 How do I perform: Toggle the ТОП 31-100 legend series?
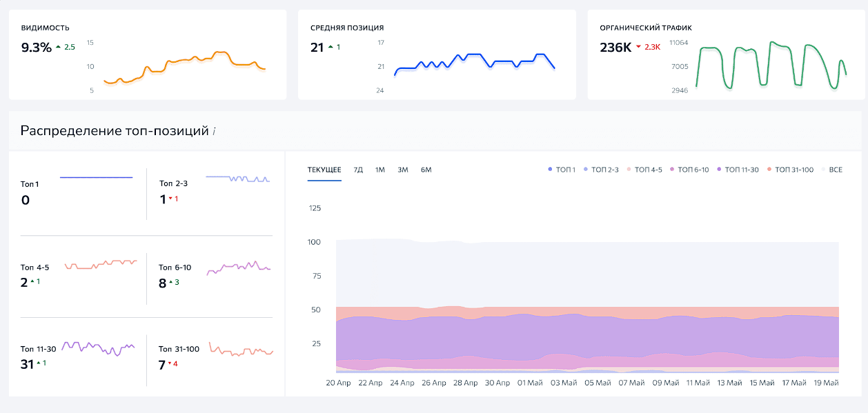tap(790, 170)
